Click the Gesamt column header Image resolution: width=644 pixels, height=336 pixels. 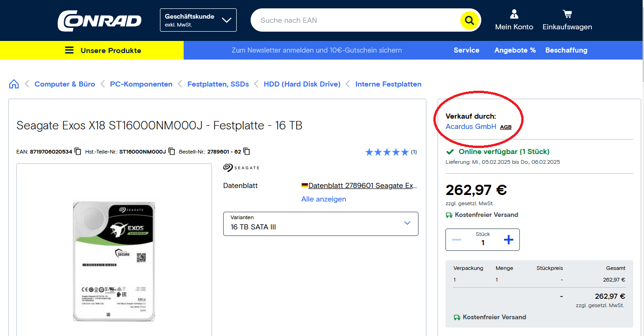(x=616, y=268)
